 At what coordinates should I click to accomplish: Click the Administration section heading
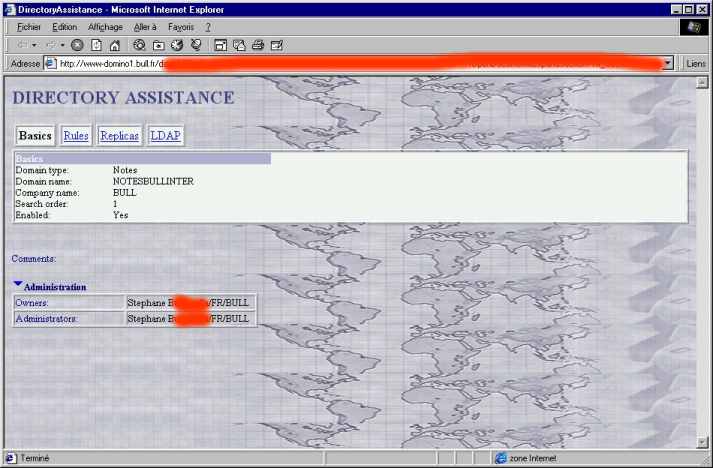click(x=55, y=287)
